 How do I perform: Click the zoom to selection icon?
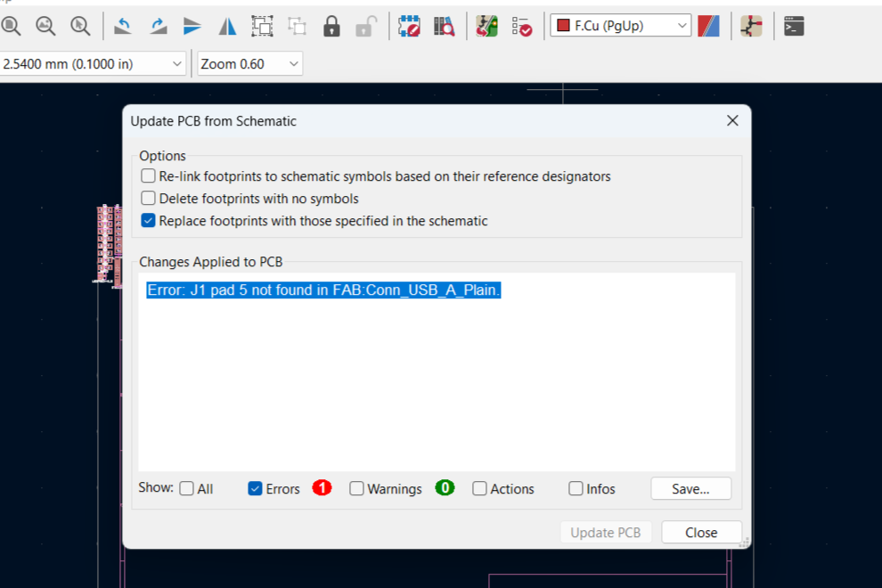[80, 26]
